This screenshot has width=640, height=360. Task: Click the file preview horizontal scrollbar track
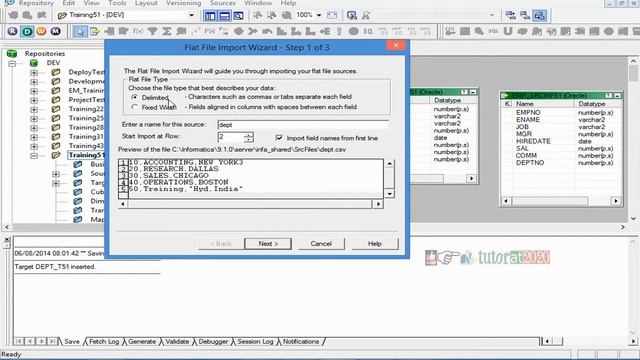point(250,204)
